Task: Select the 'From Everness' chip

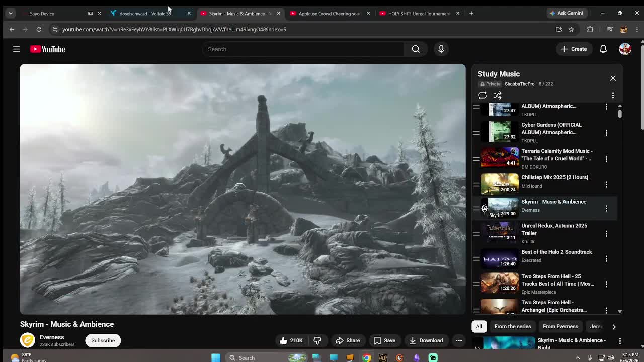Action: [560, 327]
